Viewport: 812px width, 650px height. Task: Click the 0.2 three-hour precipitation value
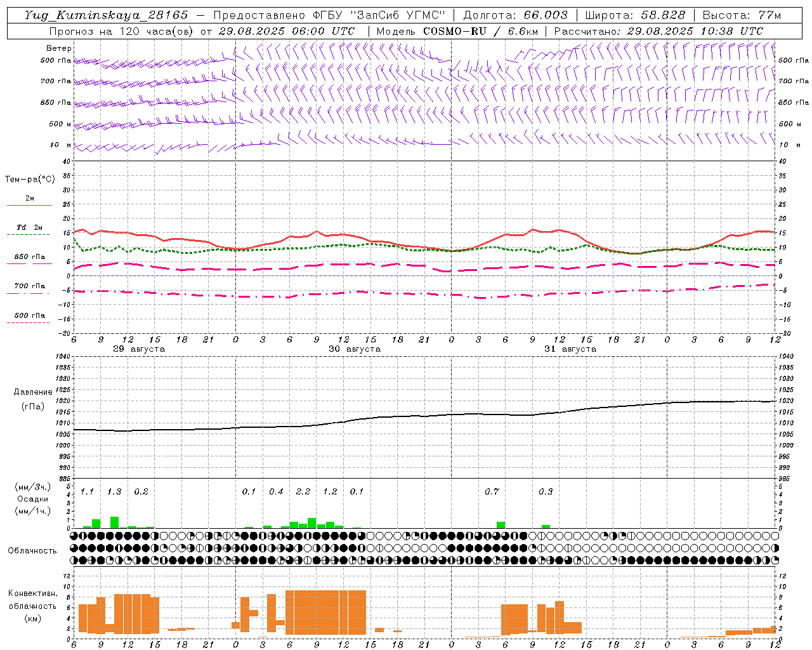(x=141, y=492)
